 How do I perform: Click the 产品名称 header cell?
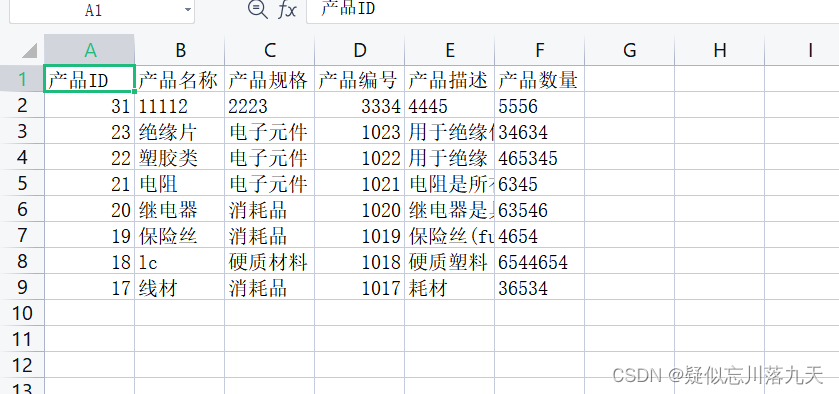coord(180,79)
